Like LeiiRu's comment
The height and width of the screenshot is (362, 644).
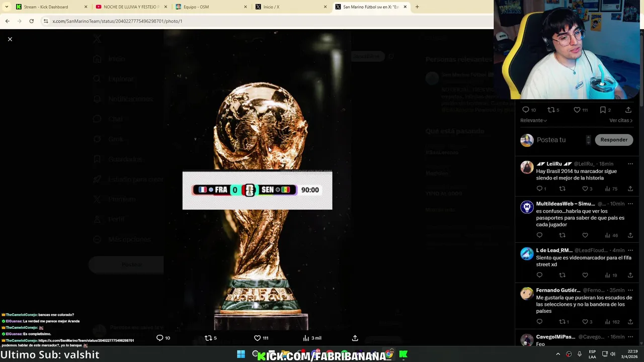point(585,189)
